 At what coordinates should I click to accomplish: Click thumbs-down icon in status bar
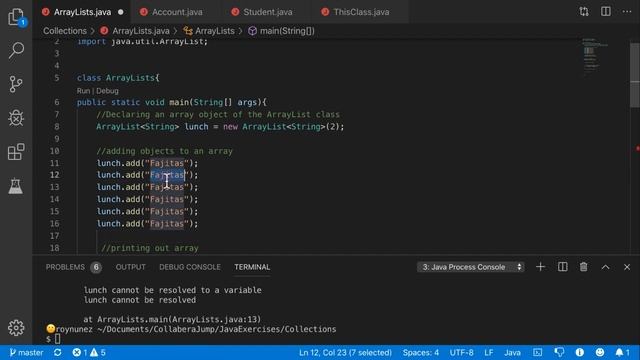coord(559,352)
